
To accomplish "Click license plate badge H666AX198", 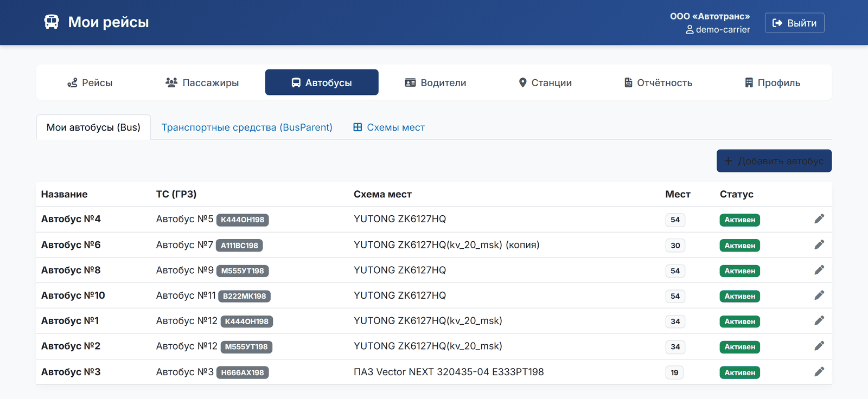I will pyautogui.click(x=242, y=372).
